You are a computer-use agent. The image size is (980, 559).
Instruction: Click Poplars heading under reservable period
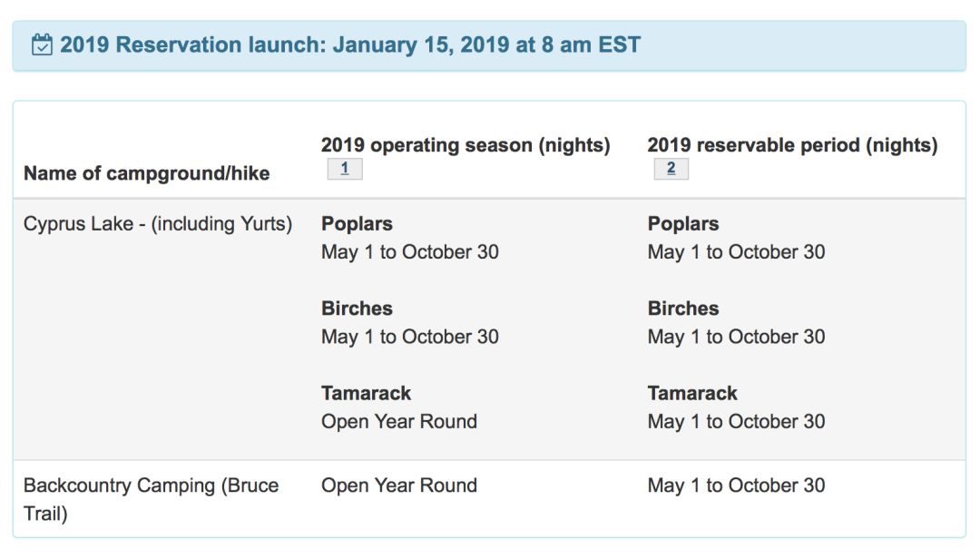point(683,224)
